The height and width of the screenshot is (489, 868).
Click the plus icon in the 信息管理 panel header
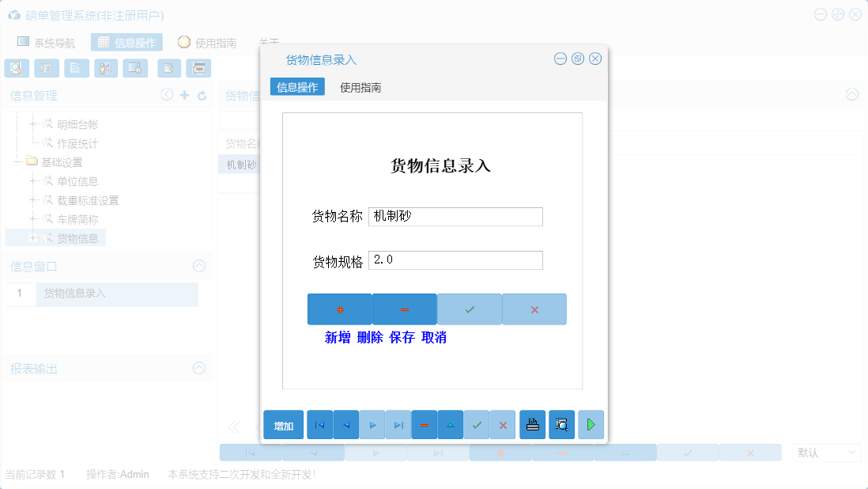pos(183,94)
